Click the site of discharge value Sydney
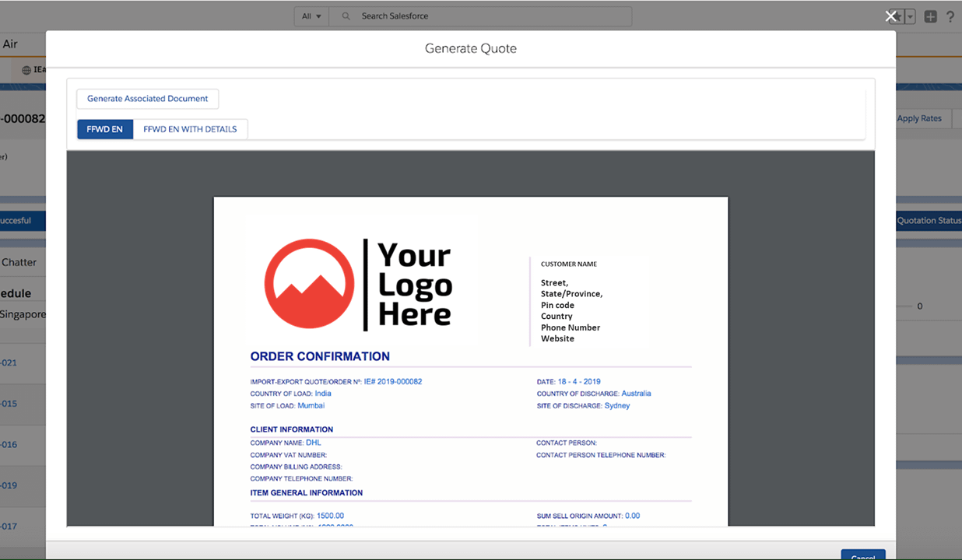The width and height of the screenshot is (962, 560). click(617, 406)
